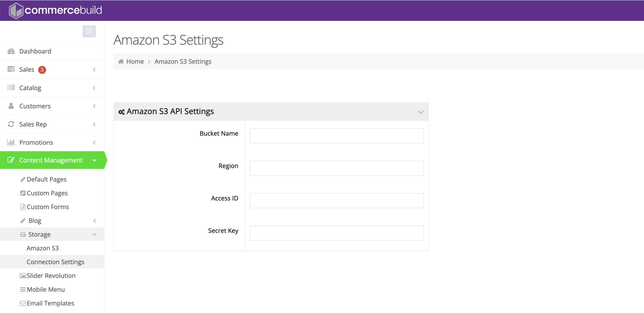Click the Sales Rep menu label
The height and width of the screenshot is (313, 644).
[33, 124]
